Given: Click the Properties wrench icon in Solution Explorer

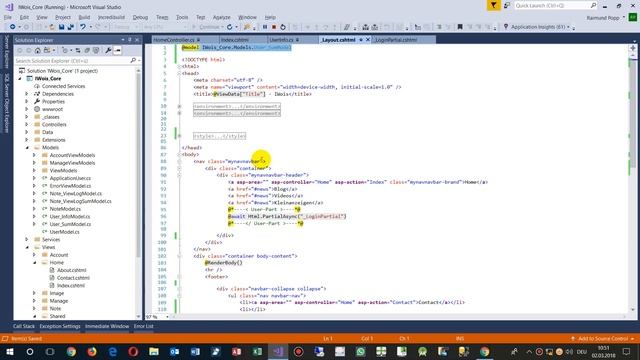Looking at the screenshot, I should [x=108, y=50].
